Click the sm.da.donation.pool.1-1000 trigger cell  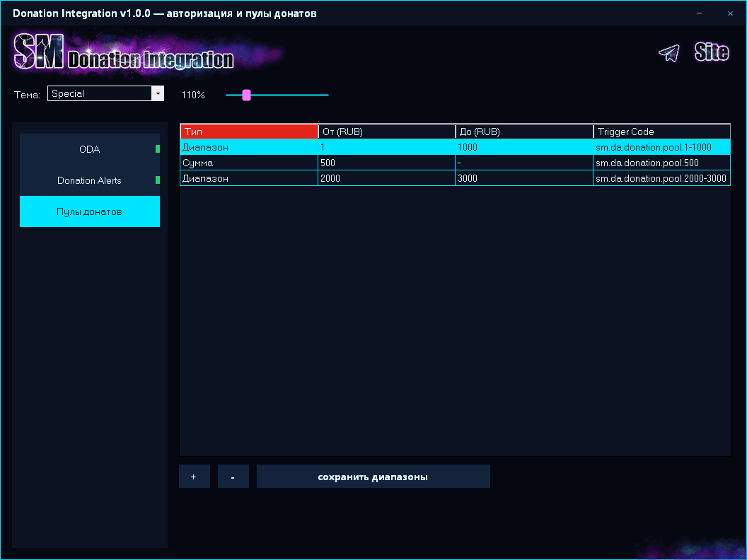(x=661, y=147)
